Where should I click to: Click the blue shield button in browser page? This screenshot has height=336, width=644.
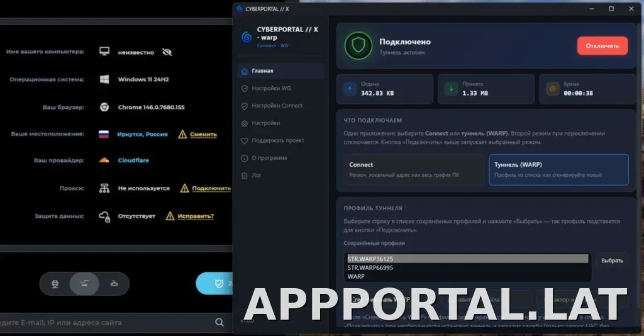215,283
